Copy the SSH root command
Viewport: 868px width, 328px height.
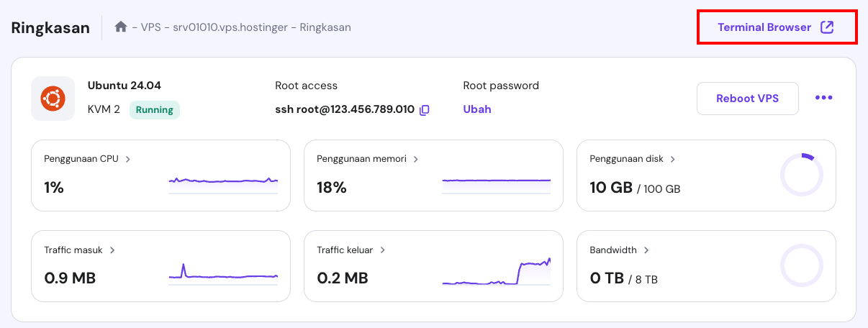tap(425, 110)
